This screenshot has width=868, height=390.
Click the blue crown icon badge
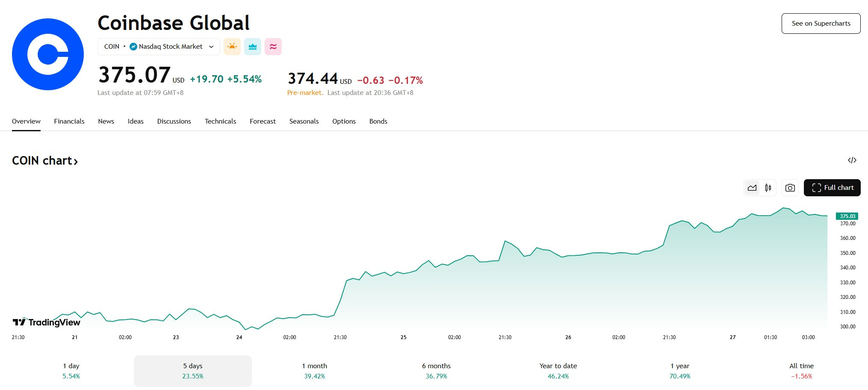(x=253, y=47)
